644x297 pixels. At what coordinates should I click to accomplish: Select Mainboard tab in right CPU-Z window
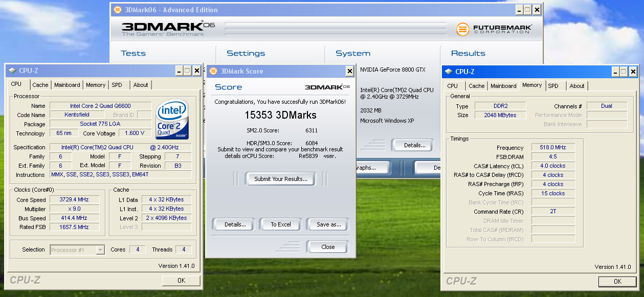click(503, 86)
